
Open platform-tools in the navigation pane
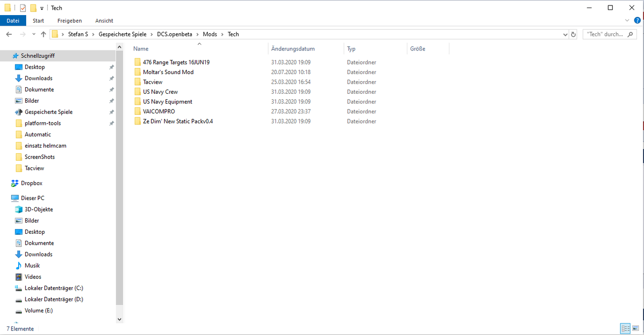tap(43, 123)
